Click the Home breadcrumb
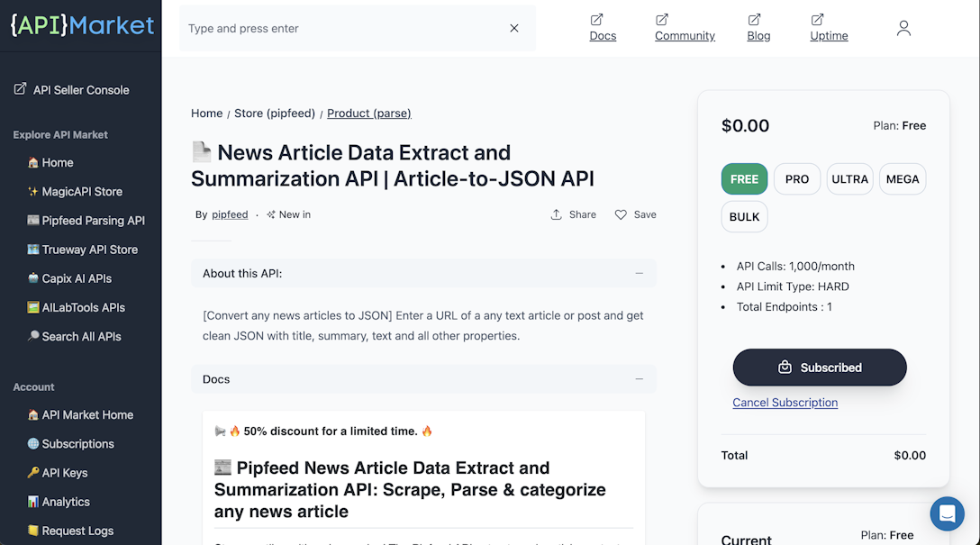Screen dimensions: 980x545 click(x=207, y=114)
